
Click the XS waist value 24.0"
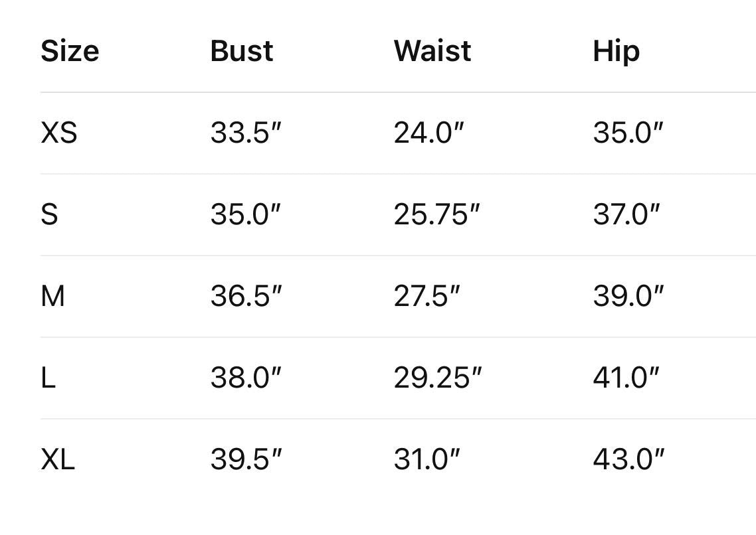(x=428, y=133)
